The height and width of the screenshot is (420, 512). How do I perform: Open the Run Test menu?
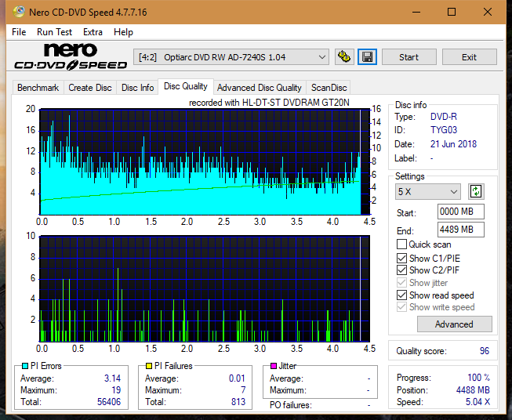pos(54,32)
